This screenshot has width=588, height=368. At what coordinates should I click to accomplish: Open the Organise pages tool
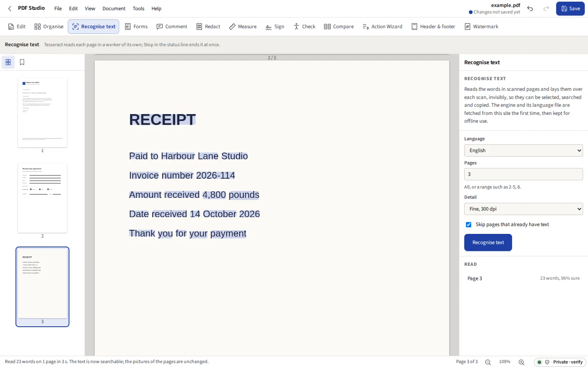49,27
